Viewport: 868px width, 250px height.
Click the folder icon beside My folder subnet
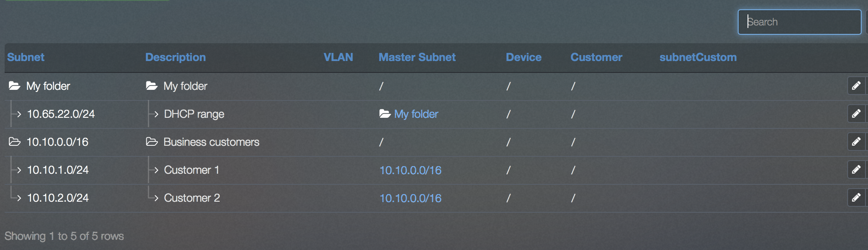(14, 86)
